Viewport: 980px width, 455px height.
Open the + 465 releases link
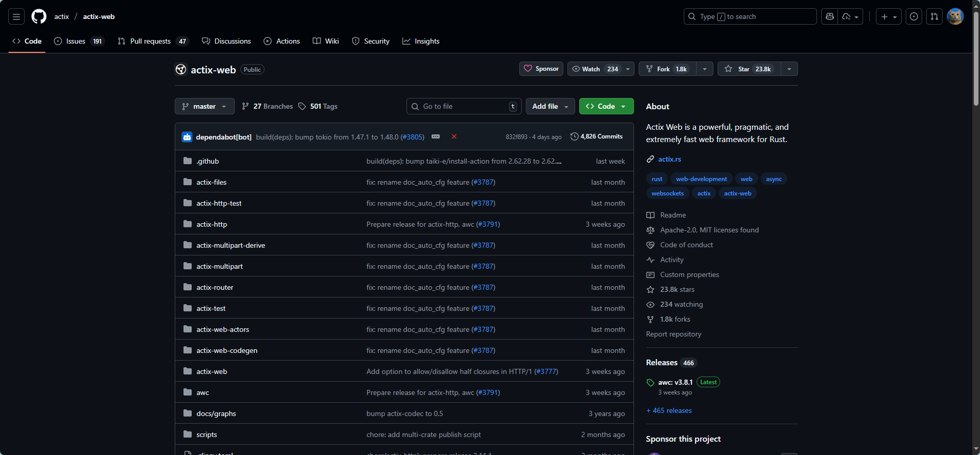tap(669, 410)
